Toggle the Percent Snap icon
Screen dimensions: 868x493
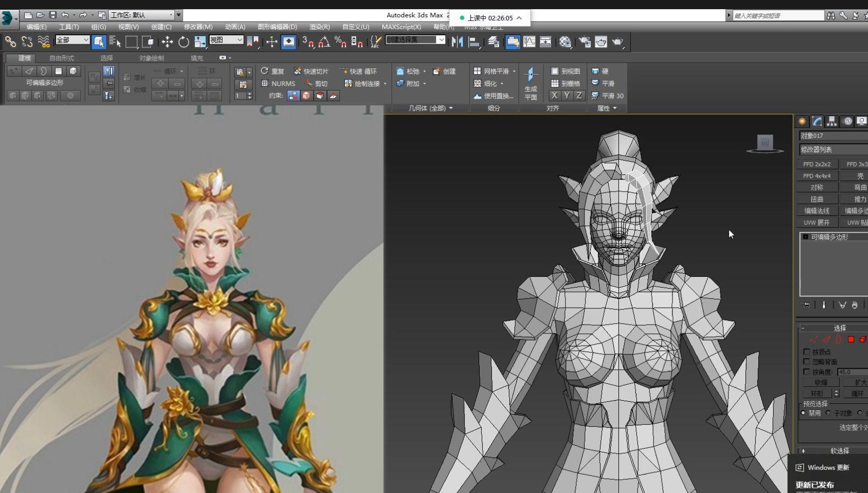(x=340, y=42)
